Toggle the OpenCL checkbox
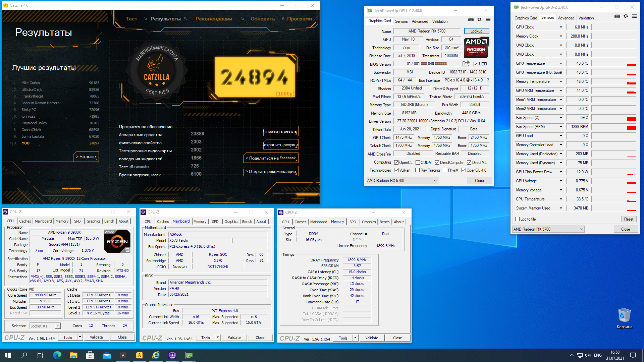 [396, 163]
